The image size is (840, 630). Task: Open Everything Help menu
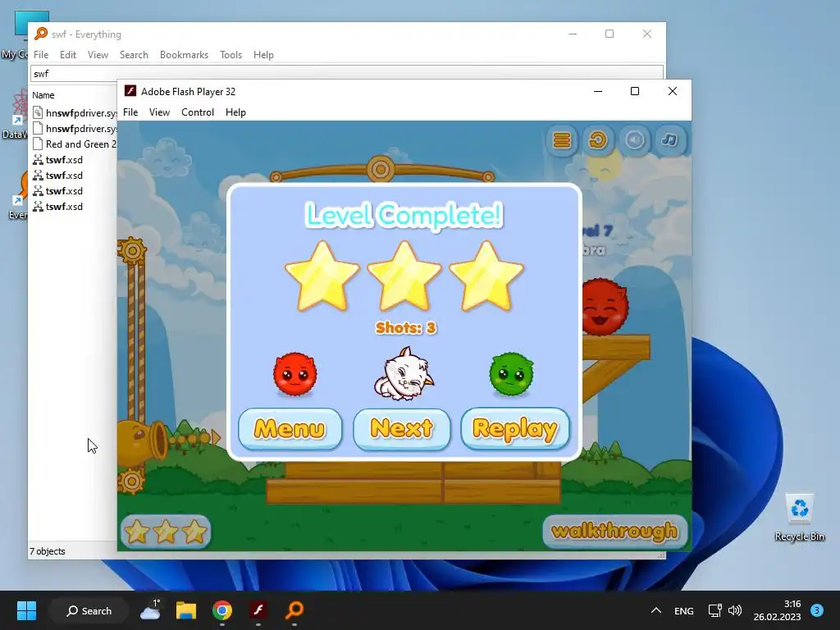pyautogui.click(x=263, y=55)
